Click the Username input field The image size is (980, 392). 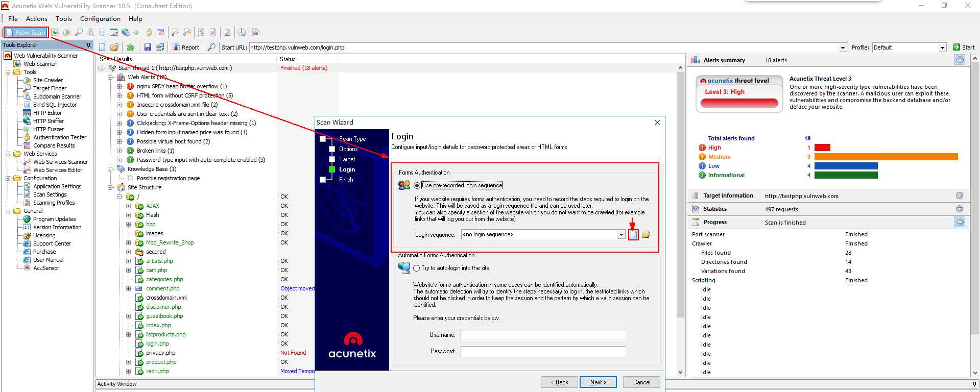coord(543,335)
